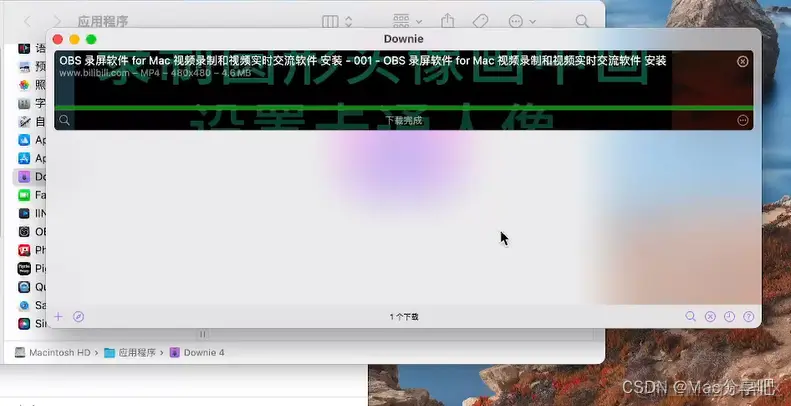Select the Preview app icon in Finder

click(24, 67)
